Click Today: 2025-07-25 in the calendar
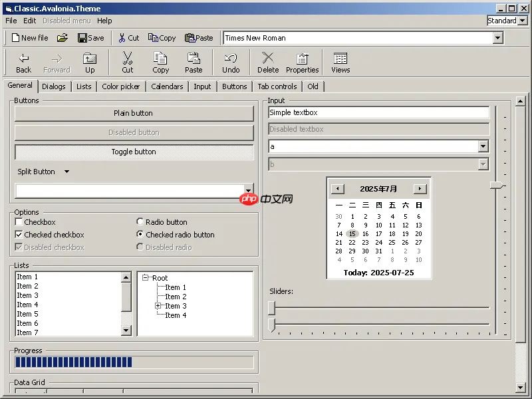The width and height of the screenshot is (532, 399). 378,273
